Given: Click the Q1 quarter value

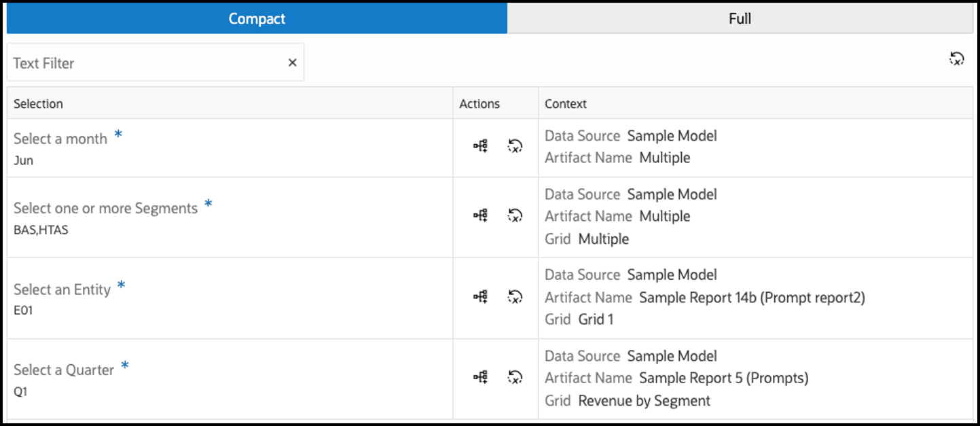Looking at the screenshot, I should coord(20,392).
